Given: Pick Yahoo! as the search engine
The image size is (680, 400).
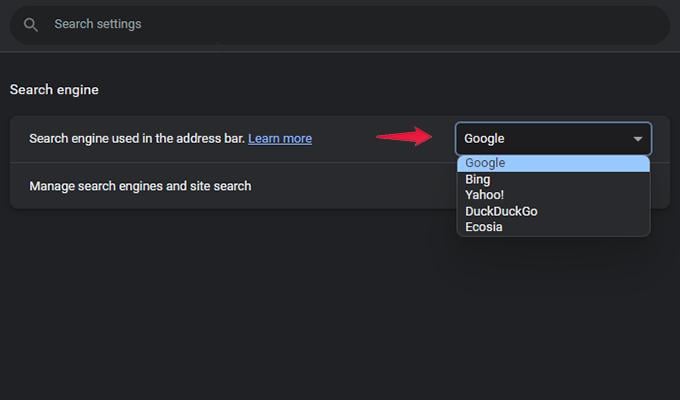Looking at the screenshot, I should coord(553,195).
